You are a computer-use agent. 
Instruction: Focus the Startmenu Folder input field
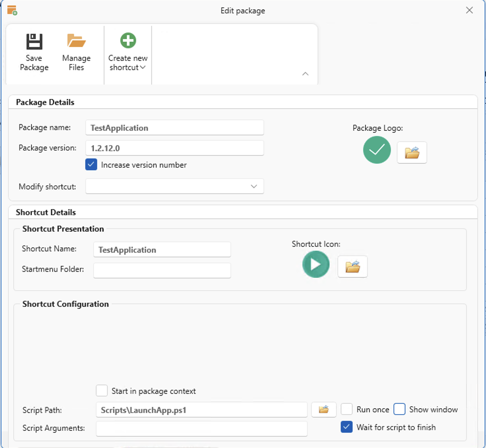click(x=162, y=271)
